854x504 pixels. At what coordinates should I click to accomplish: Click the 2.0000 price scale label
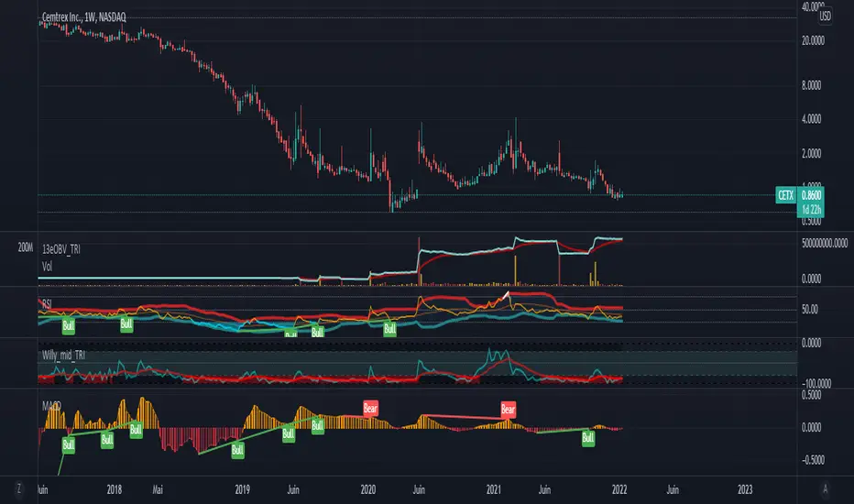click(x=811, y=154)
